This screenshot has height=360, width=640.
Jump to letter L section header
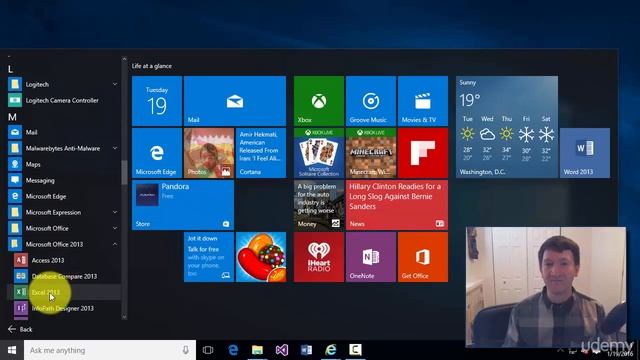click(x=11, y=69)
